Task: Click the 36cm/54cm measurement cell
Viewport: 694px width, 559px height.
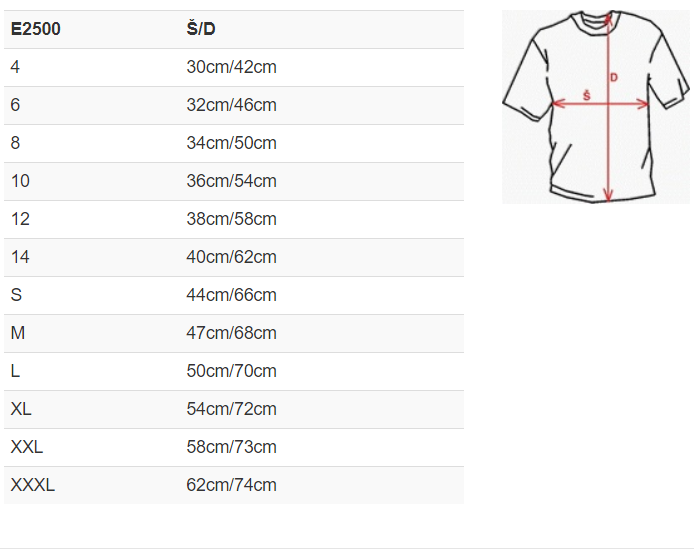Action: (x=231, y=181)
